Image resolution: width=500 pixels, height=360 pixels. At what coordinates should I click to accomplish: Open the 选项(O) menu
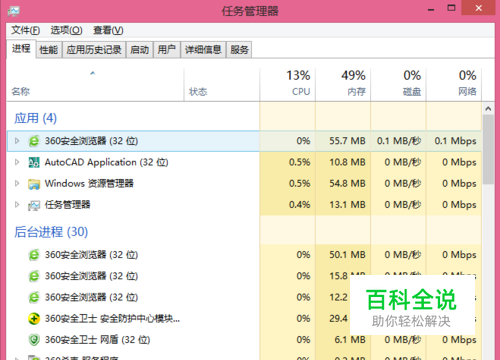point(66,30)
